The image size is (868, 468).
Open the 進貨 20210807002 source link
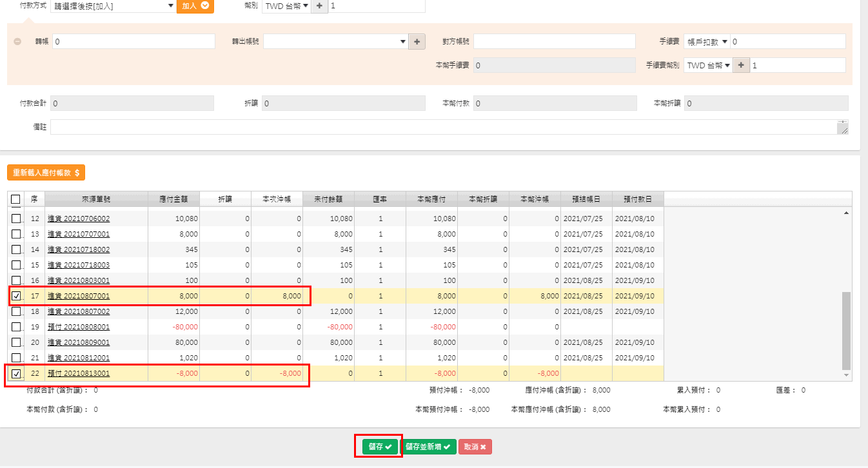click(x=79, y=311)
